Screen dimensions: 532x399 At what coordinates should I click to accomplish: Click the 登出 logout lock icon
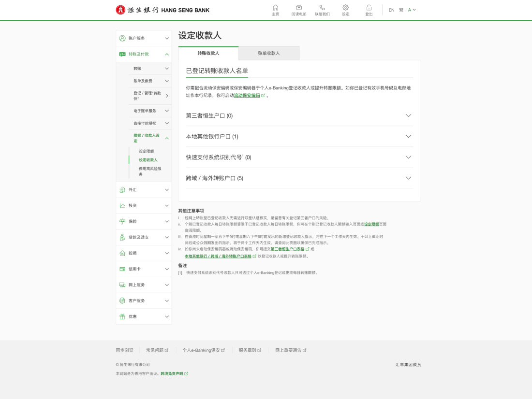(x=369, y=8)
